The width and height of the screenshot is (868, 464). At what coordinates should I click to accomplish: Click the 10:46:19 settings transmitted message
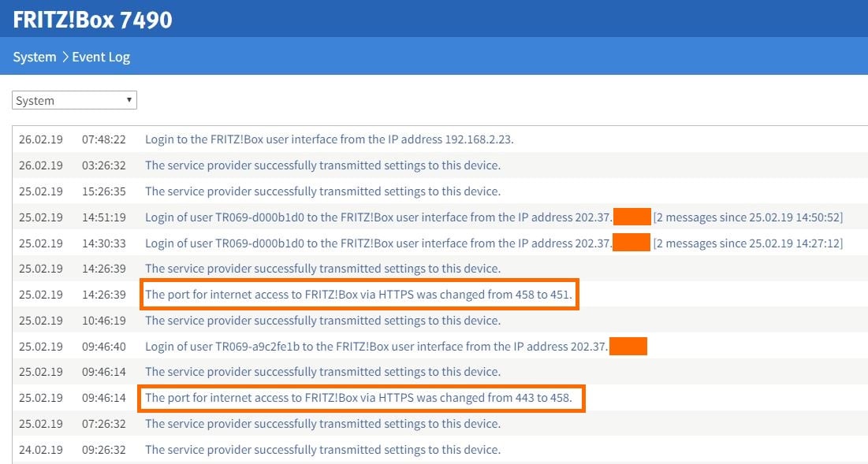(x=322, y=321)
